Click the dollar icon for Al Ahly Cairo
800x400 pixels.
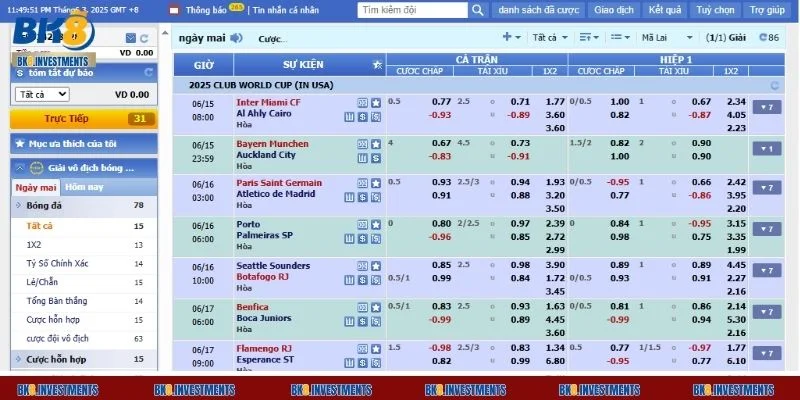[363, 117]
